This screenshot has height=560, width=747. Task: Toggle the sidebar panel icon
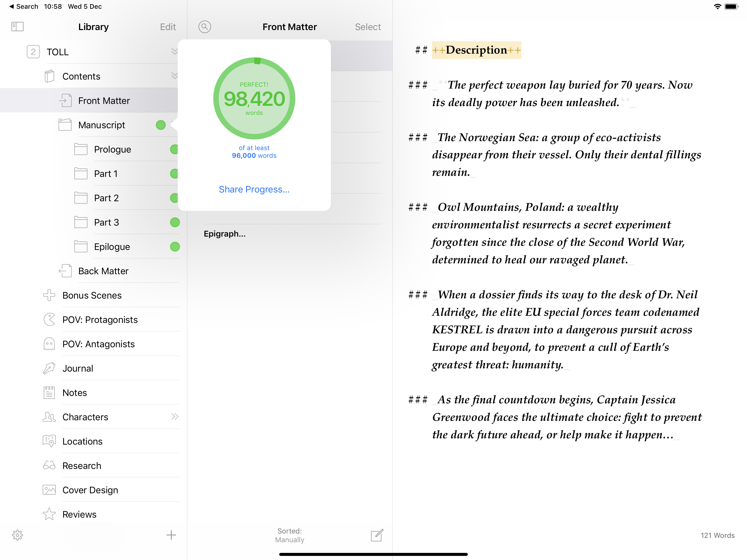tap(17, 27)
